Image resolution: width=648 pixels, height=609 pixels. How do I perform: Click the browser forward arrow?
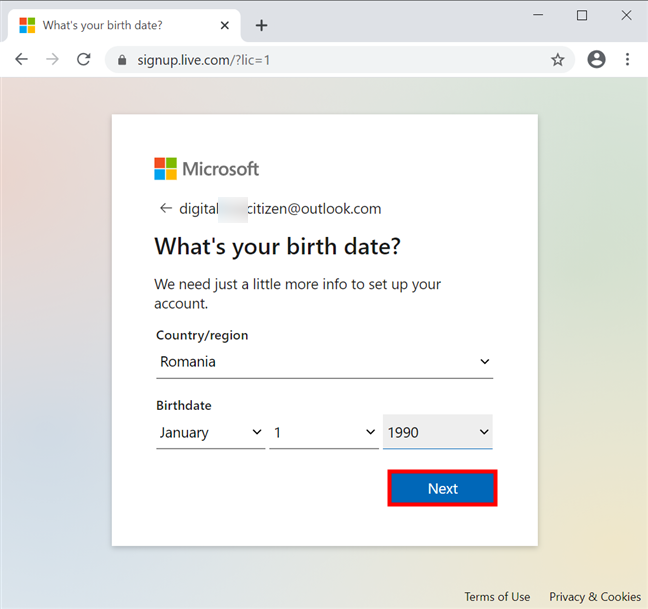[52, 60]
